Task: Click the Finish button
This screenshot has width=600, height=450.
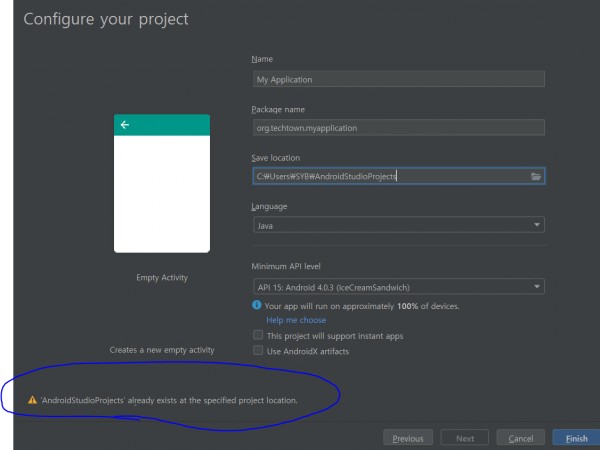Action: [x=577, y=439]
